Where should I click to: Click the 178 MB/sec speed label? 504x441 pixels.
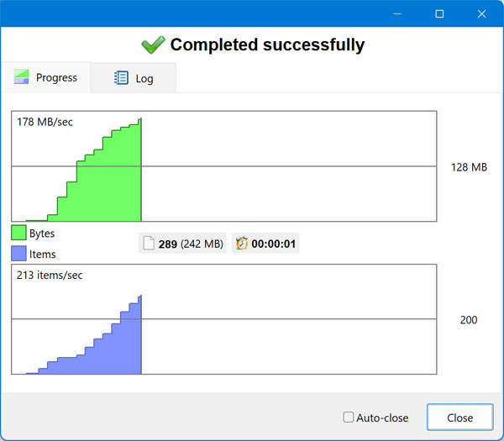tap(45, 123)
